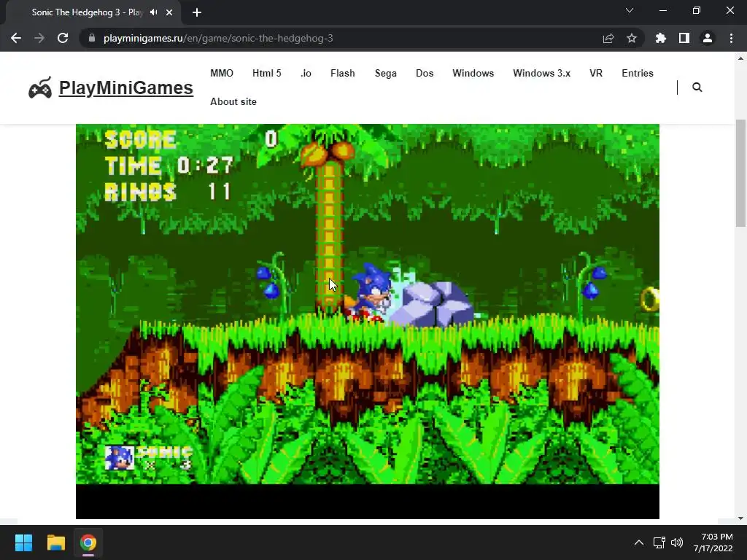
Task: Open the Windows games category
Action: coord(473,74)
